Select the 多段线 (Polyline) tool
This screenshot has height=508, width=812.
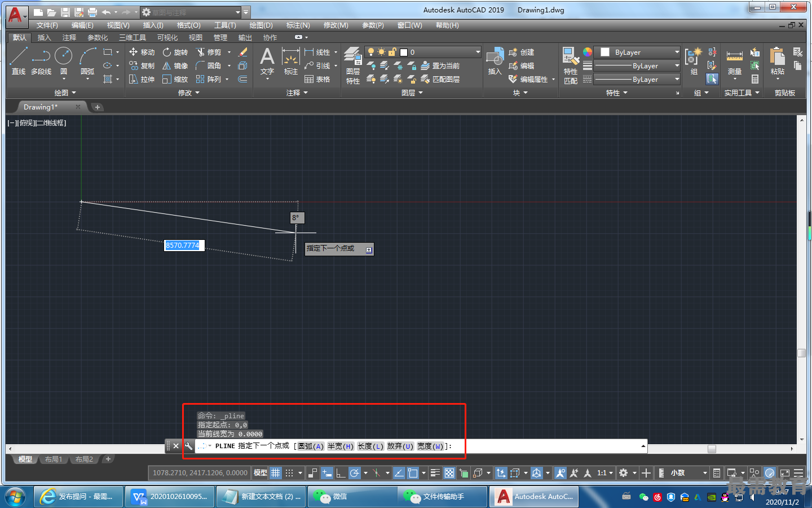pyautogui.click(x=41, y=61)
